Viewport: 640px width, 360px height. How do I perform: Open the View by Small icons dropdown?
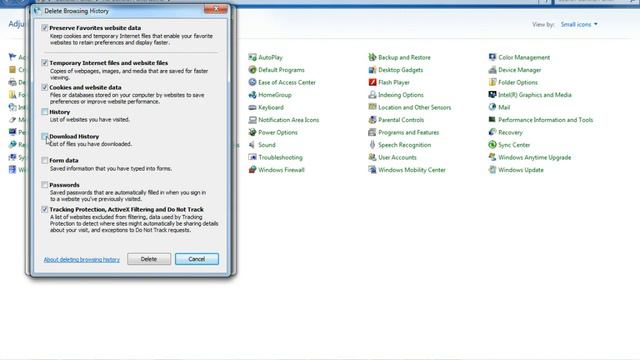[579, 24]
